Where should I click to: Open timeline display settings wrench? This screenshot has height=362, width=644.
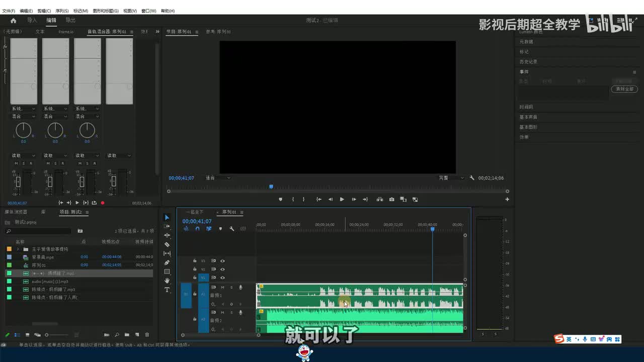[231, 229]
